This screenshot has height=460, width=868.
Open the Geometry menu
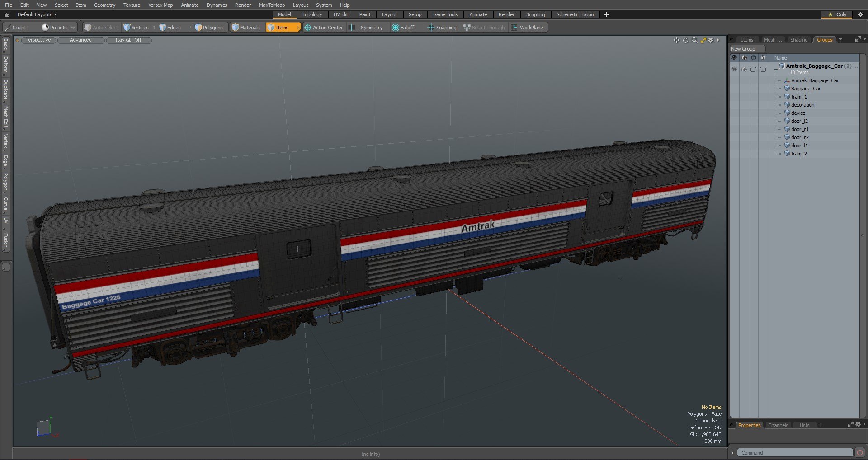click(x=104, y=5)
